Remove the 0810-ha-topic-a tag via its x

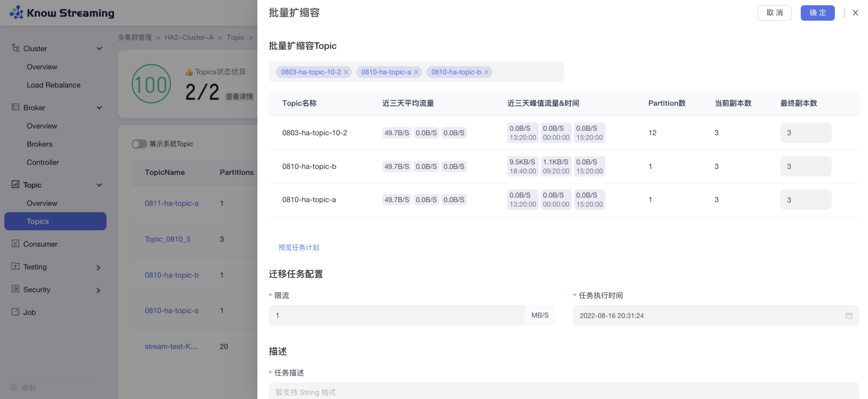click(x=416, y=72)
